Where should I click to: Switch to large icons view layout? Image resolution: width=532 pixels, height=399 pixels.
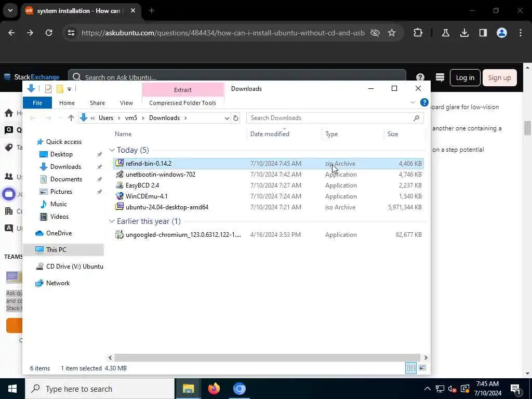(x=422, y=368)
